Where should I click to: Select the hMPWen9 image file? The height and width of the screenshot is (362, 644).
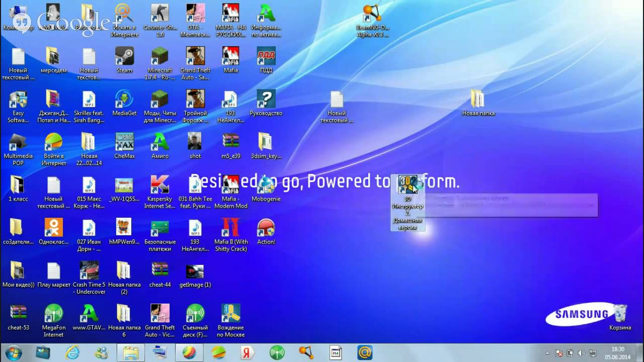(124, 231)
